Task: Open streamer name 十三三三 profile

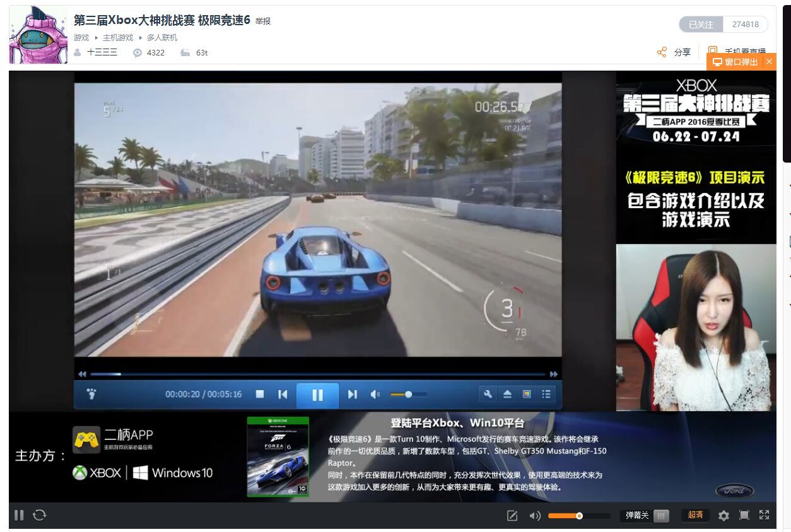Action: tap(102, 52)
